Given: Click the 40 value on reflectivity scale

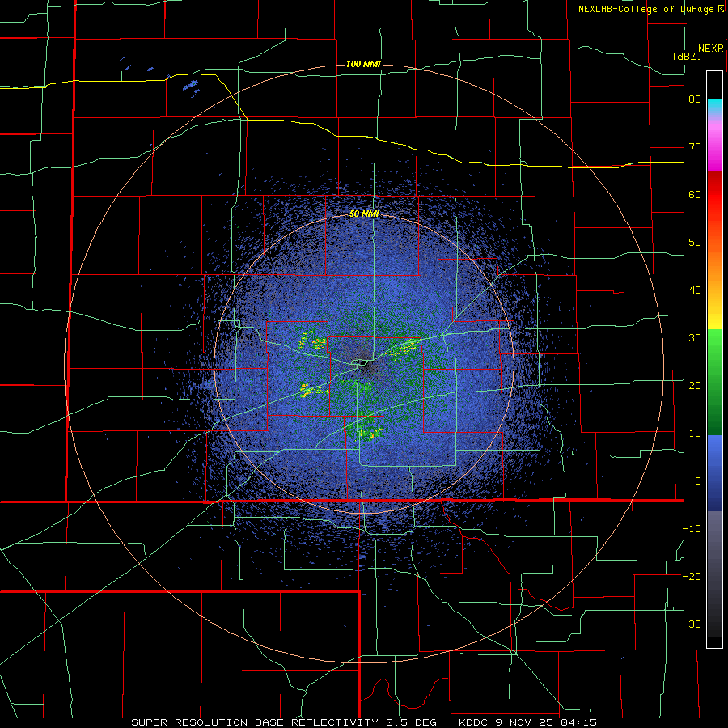Looking at the screenshot, I should click(x=695, y=290).
